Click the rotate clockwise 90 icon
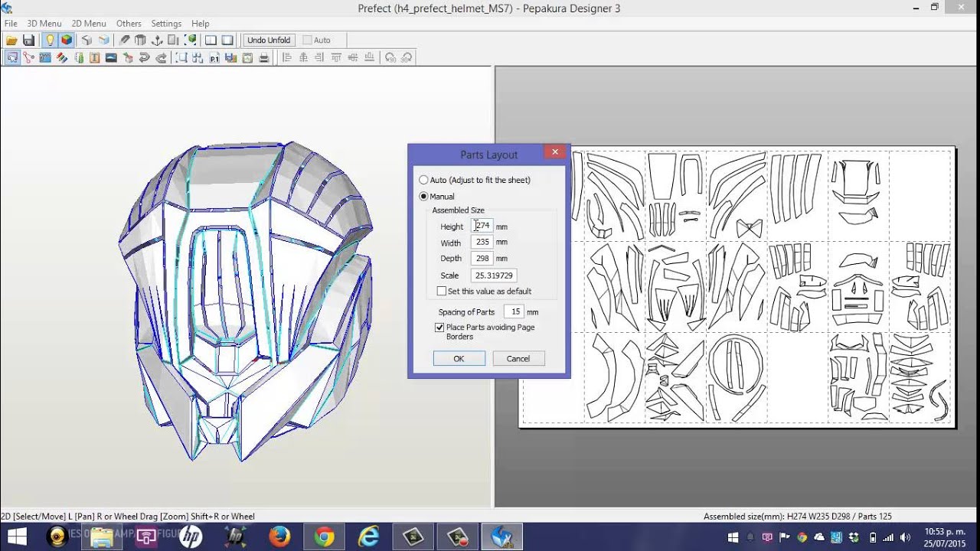 (407, 57)
